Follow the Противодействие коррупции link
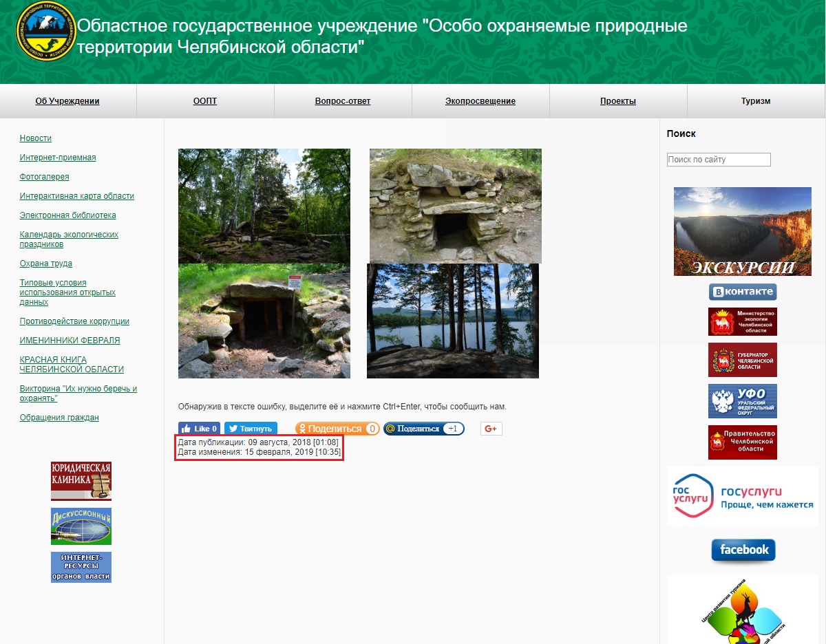Image resolution: width=826 pixels, height=644 pixels. point(74,321)
